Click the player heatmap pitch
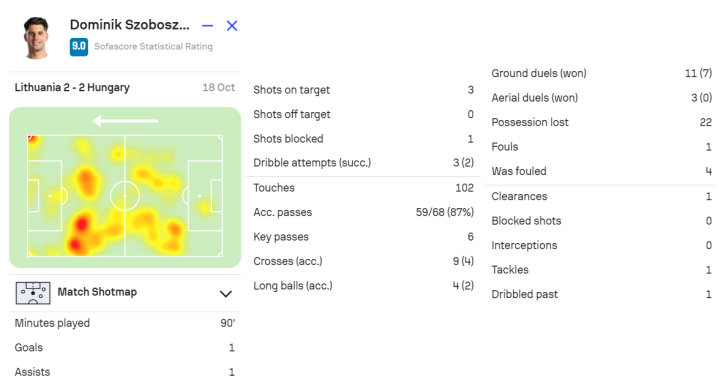Viewport: 720px width, 385px height. click(x=125, y=195)
